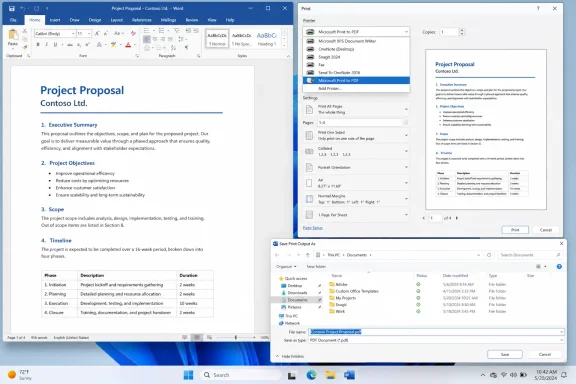Click the Cut scissors icon in Clipboard group
The width and height of the screenshot is (576, 384).
tap(25, 31)
